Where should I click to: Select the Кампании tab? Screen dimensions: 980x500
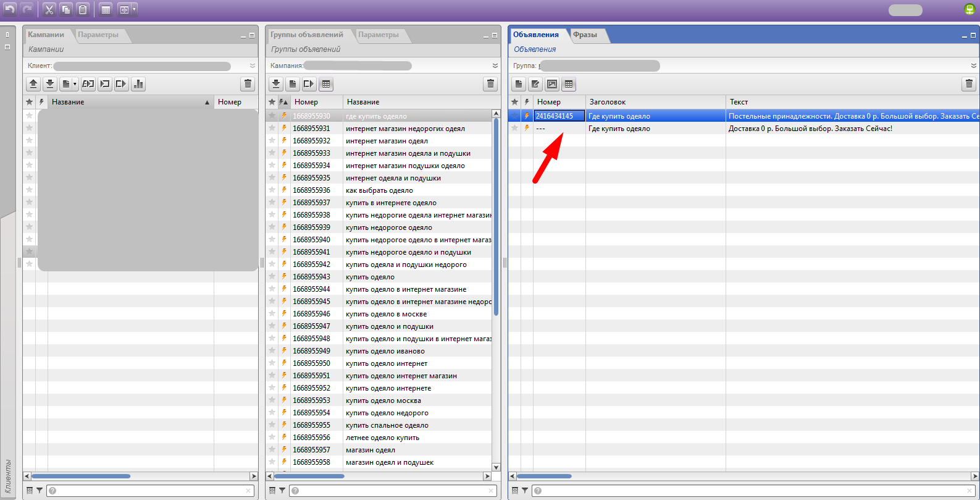(46, 35)
